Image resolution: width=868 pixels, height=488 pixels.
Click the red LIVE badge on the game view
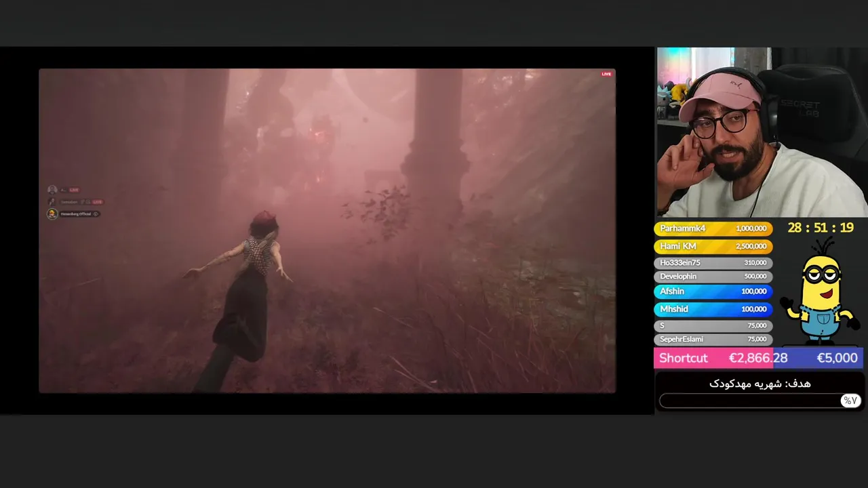point(606,74)
